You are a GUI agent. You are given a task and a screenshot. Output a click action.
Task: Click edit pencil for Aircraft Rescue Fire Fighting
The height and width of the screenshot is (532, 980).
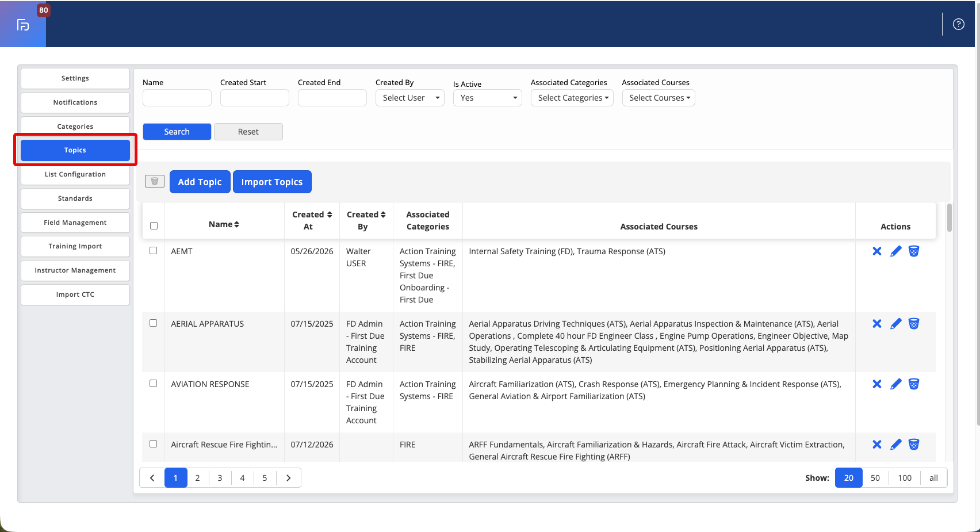[x=895, y=445]
